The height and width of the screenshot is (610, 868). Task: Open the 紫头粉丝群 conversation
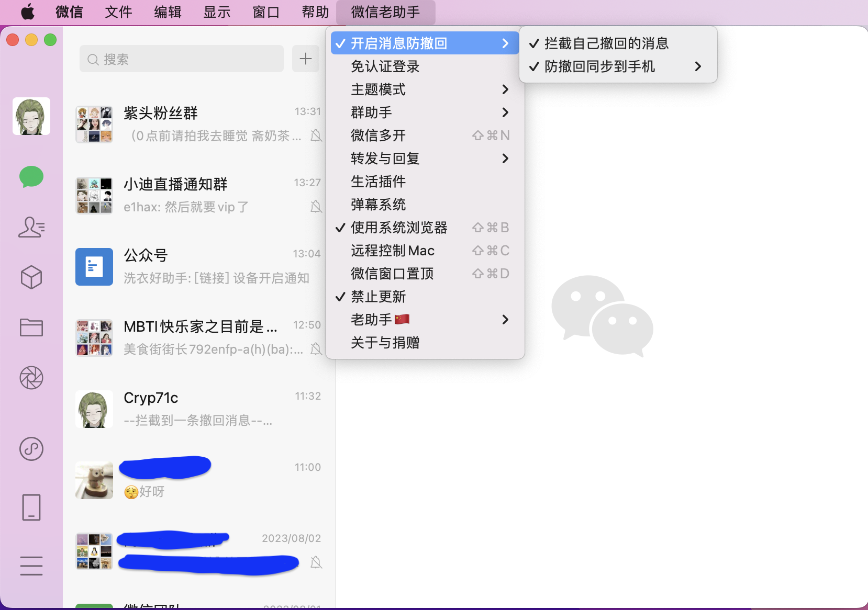(199, 124)
